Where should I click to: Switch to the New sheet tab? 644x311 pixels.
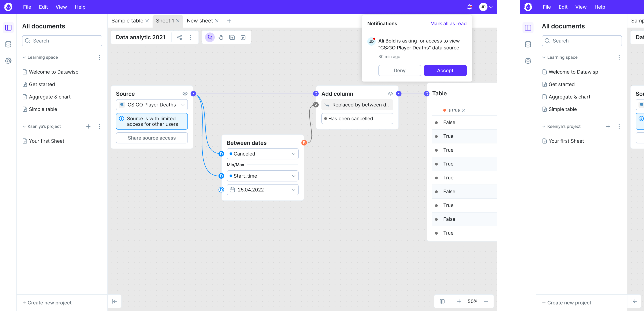pyautogui.click(x=199, y=21)
